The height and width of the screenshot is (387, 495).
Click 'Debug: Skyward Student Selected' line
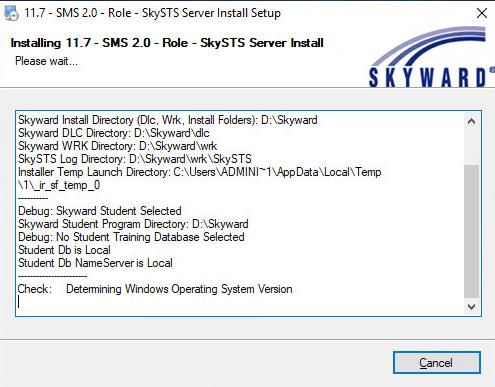[x=100, y=211]
